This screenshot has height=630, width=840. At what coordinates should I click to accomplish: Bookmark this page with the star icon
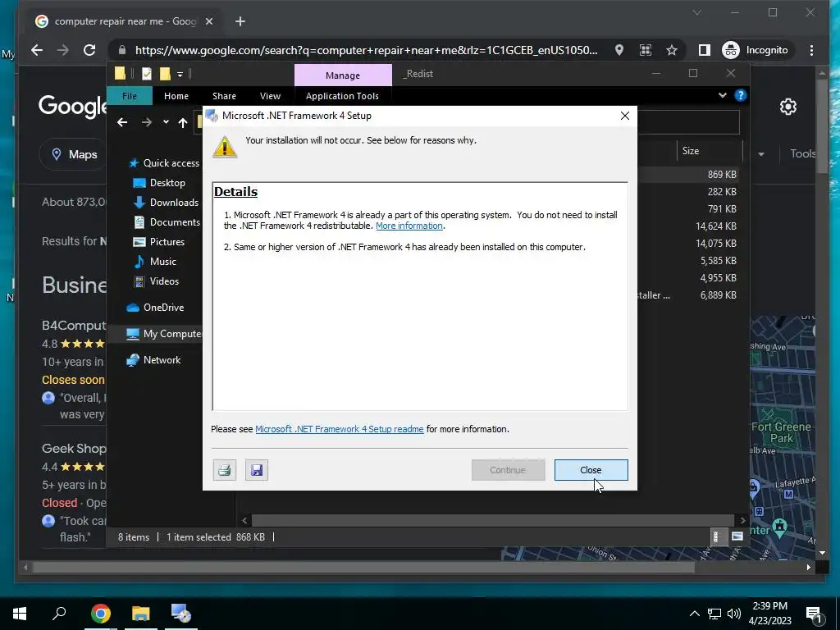tap(672, 50)
